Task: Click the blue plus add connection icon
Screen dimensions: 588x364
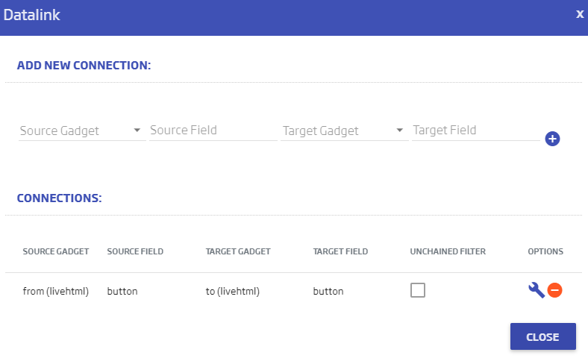Action: point(552,139)
